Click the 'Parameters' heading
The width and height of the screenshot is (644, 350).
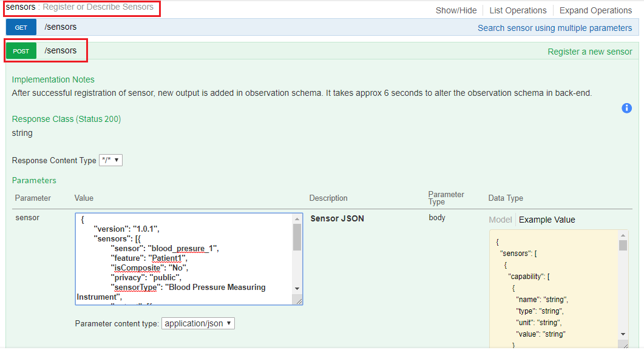[x=34, y=181]
